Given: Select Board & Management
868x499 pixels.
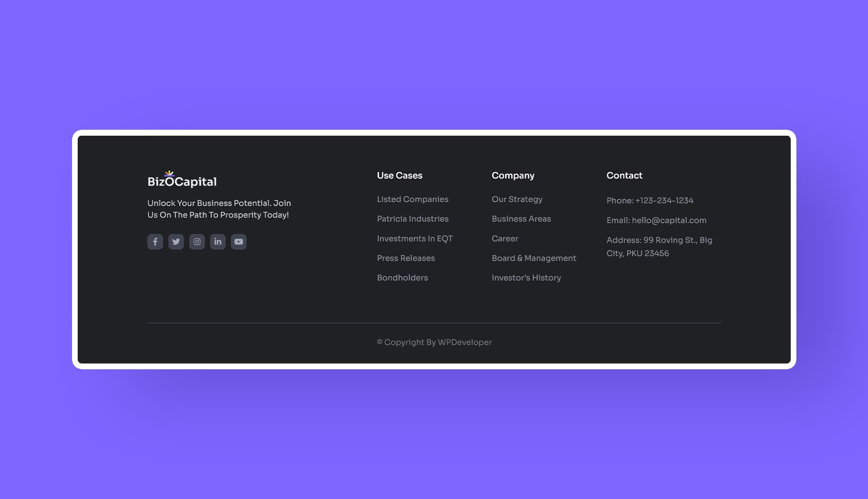Looking at the screenshot, I should coord(534,258).
